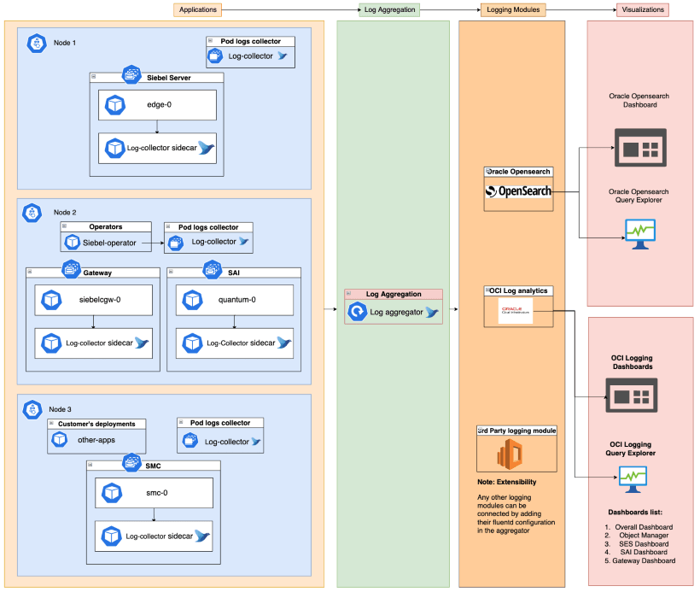Viewport: 700px width, 592px height.
Task: Click SAI Dashboard in the list
Action: (644, 552)
